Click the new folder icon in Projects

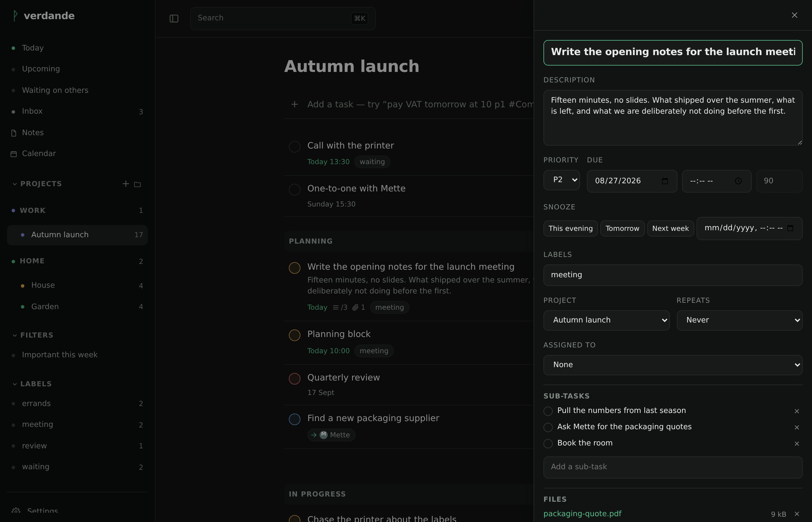pyautogui.click(x=137, y=184)
